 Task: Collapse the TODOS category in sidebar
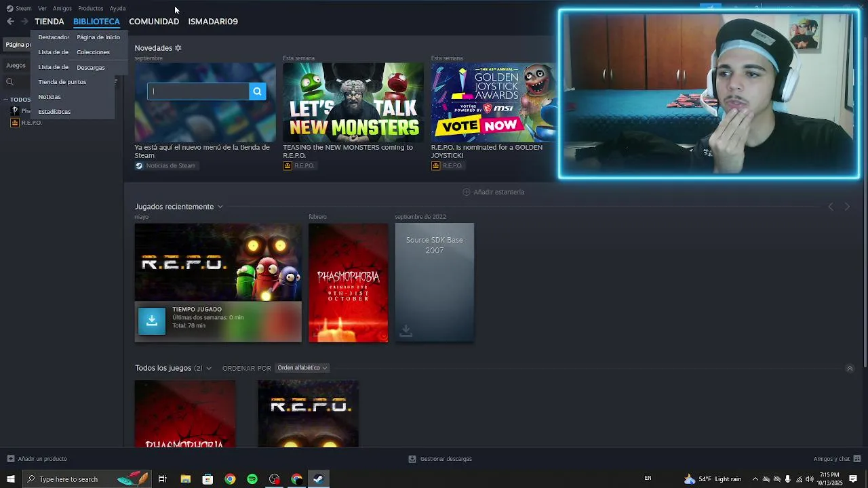pos(6,100)
